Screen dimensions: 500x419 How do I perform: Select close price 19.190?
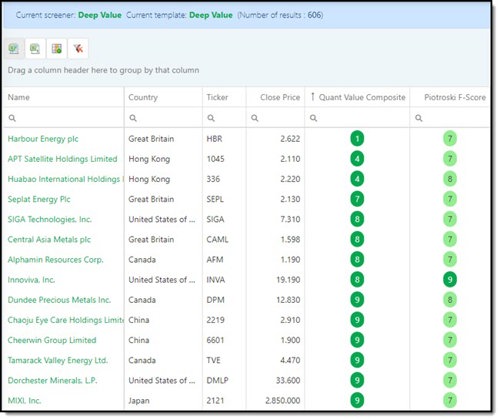click(288, 280)
